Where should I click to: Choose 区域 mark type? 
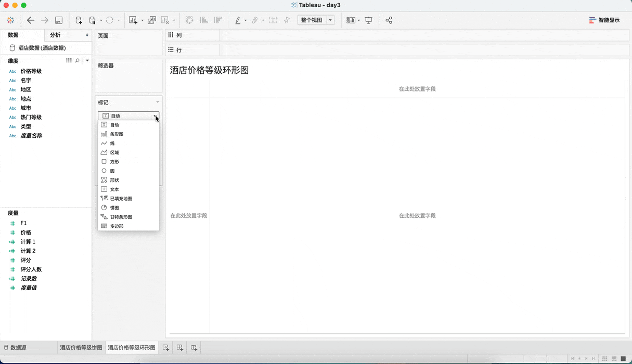128,152
